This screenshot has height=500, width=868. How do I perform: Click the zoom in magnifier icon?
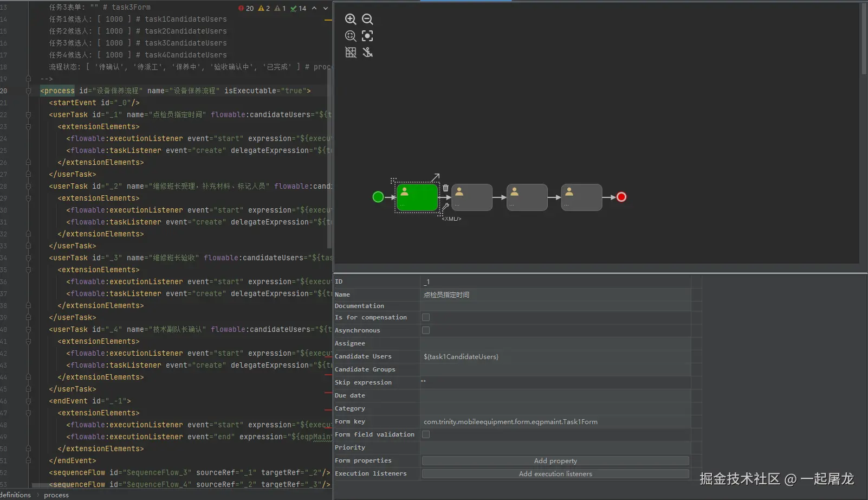[x=351, y=20]
